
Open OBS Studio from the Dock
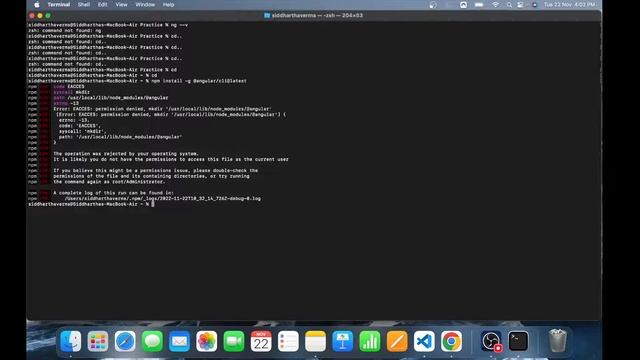click(x=491, y=341)
